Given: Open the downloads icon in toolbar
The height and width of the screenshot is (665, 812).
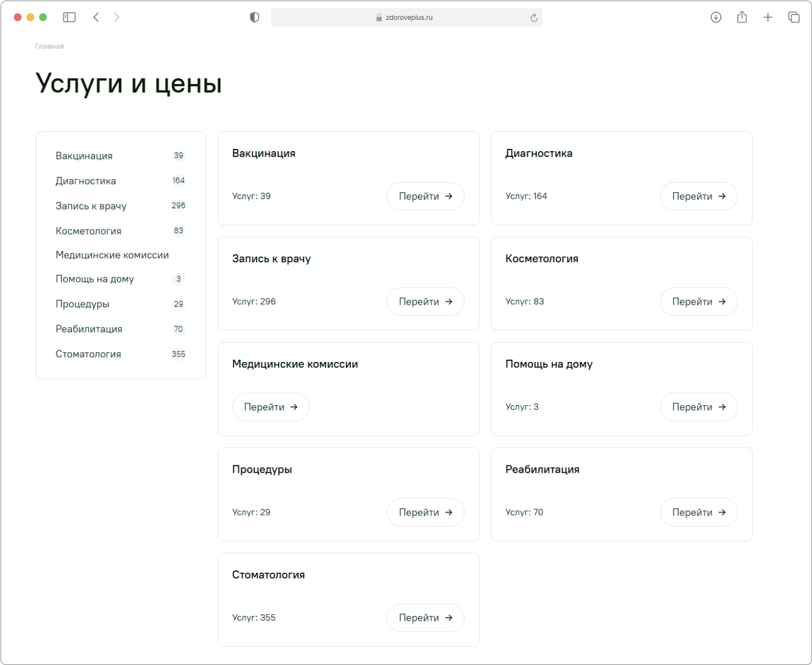Looking at the screenshot, I should 716,18.
